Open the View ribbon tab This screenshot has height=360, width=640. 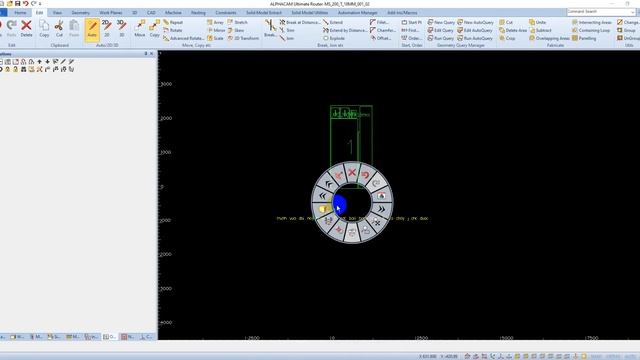[57, 13]
